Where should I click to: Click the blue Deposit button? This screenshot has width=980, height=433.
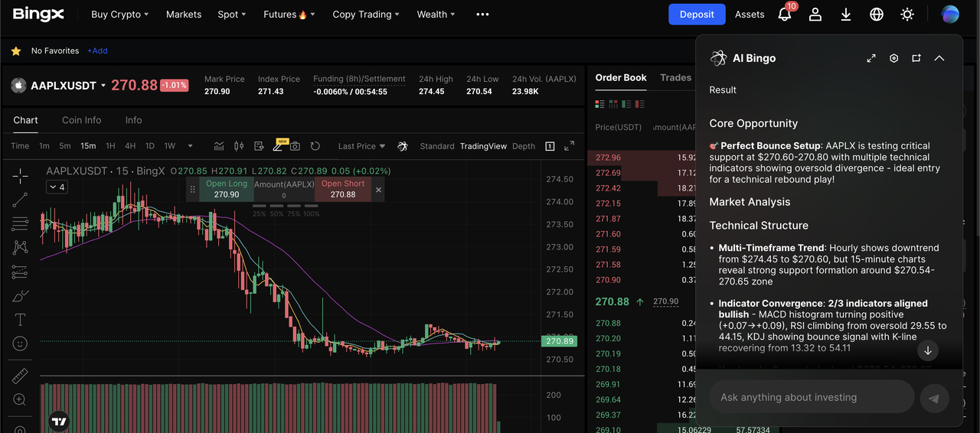pyautogui.click(x=697, y=15)
